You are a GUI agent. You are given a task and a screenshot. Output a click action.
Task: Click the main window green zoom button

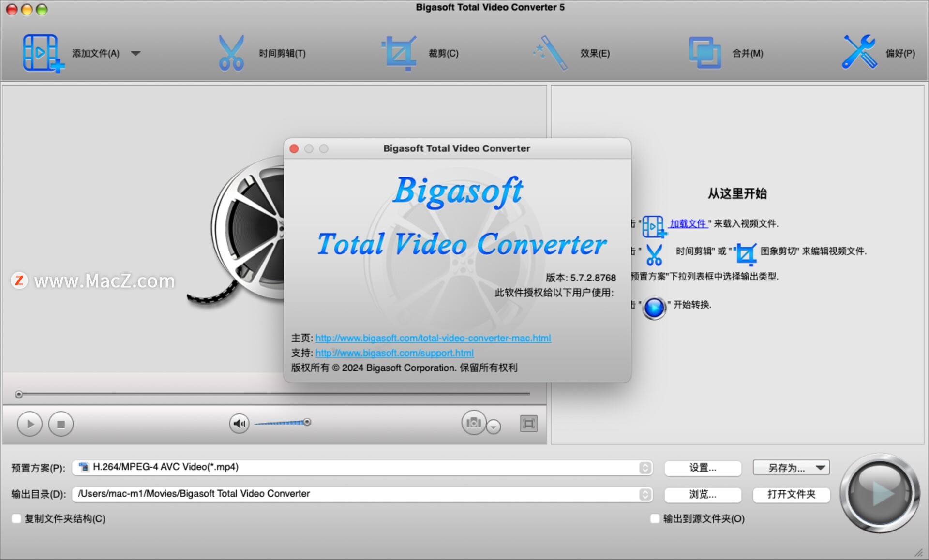pos(42,9)
